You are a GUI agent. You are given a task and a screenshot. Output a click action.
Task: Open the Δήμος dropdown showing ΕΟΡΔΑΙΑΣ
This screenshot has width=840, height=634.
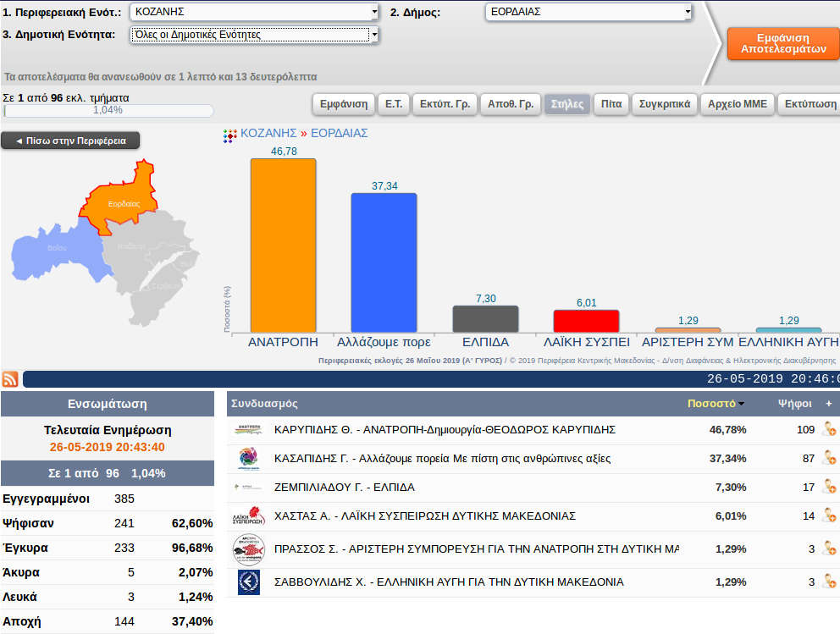589,13
